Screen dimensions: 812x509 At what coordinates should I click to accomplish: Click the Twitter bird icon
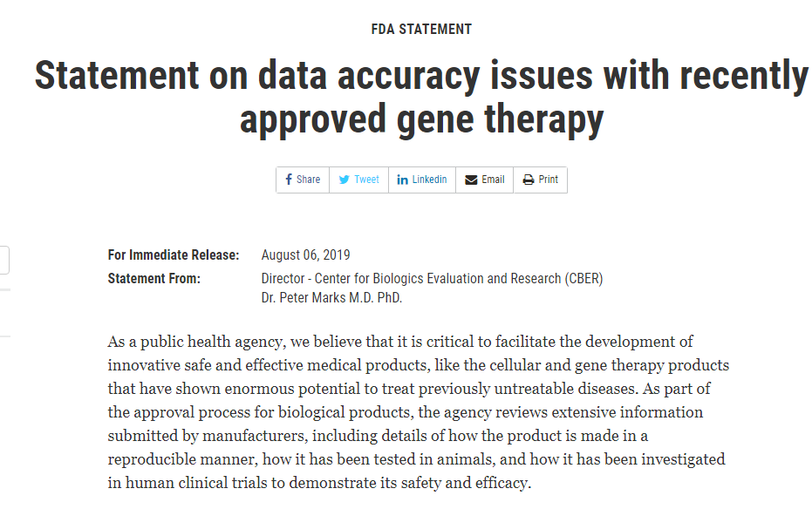345,180
